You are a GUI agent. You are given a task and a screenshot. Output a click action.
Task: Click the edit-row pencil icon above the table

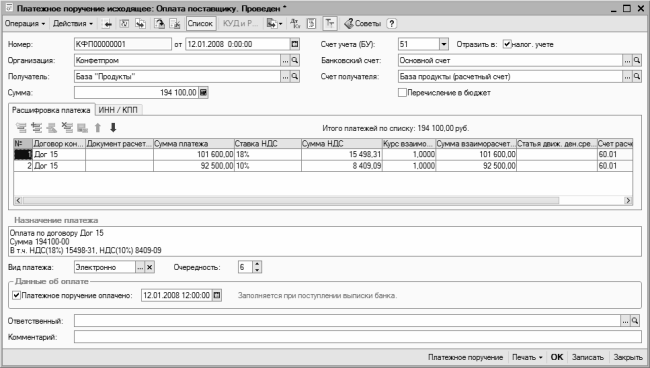52,128
